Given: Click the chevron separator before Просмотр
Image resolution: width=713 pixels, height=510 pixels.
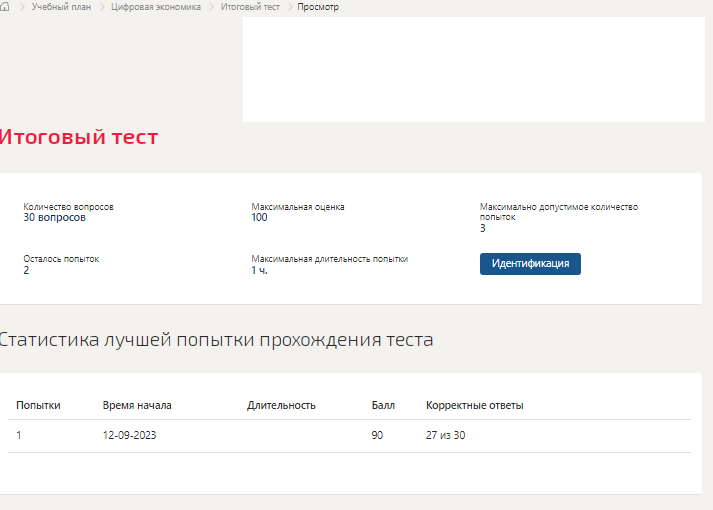Looking at the screenshot, I should tap(290, 7).
